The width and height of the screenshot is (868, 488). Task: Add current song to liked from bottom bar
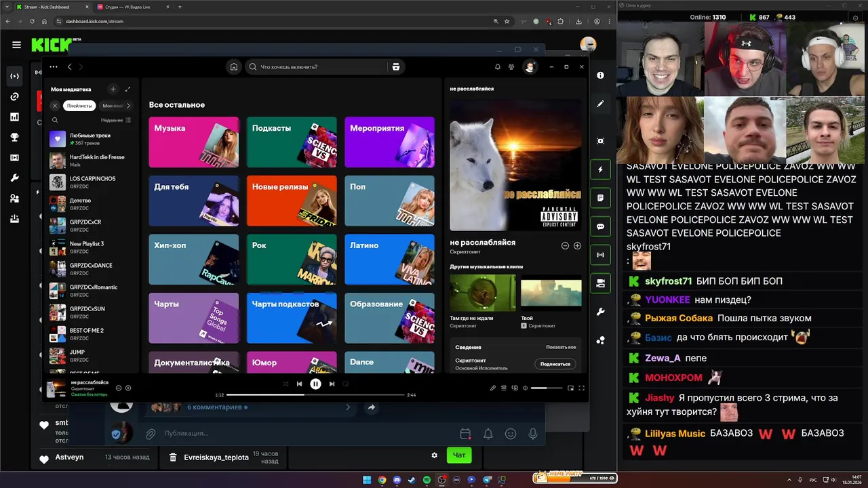pos(128,388)
